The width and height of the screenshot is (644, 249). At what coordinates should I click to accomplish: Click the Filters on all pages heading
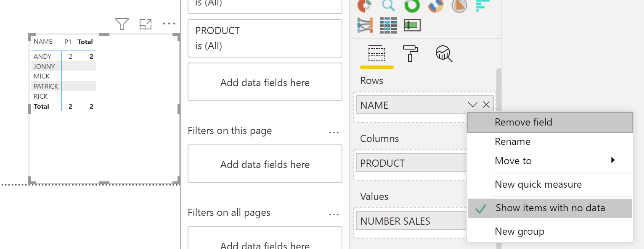[229, 212]
